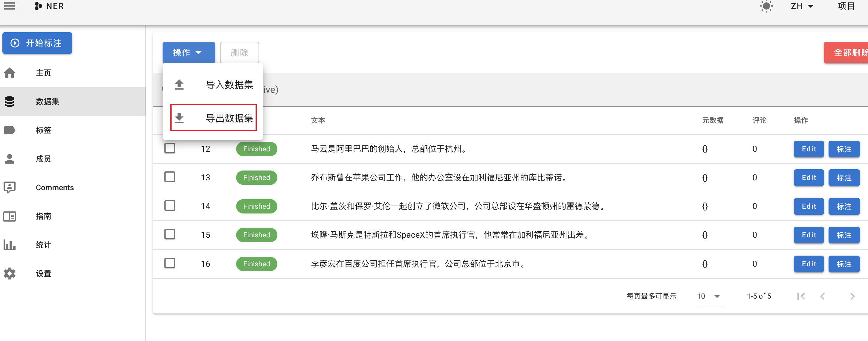Click the 标签 label tag icon
This screenshot has height=341, width=868.
coord(10,130)
